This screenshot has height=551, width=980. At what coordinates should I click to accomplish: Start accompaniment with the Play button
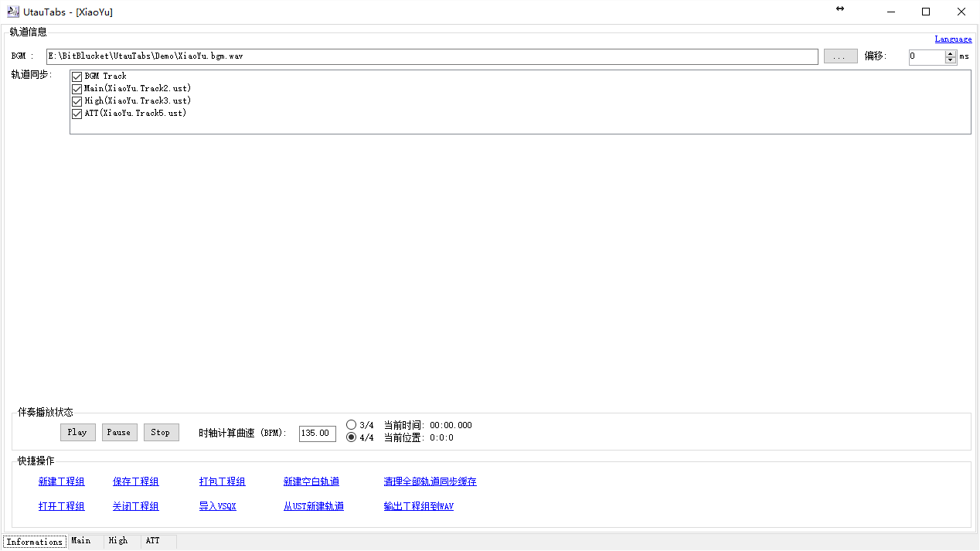[78, 432]
